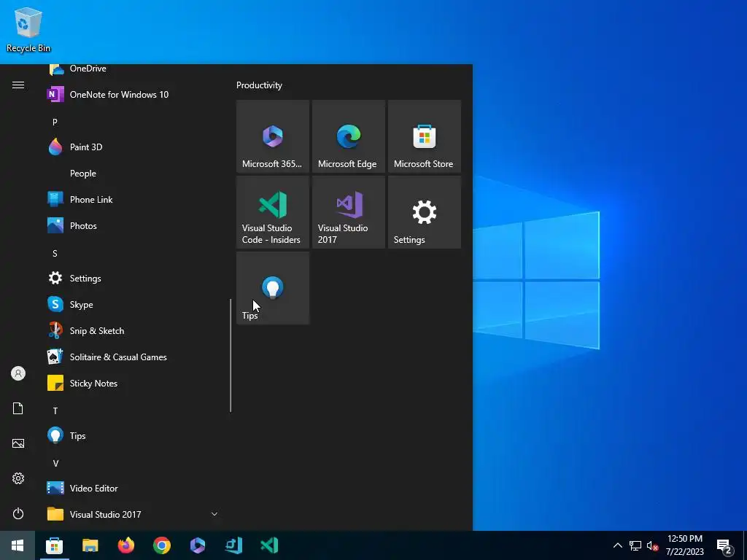747x560 pixels.
Task: Launch Google Chrome from the taskbar
Action: (161, 545)
